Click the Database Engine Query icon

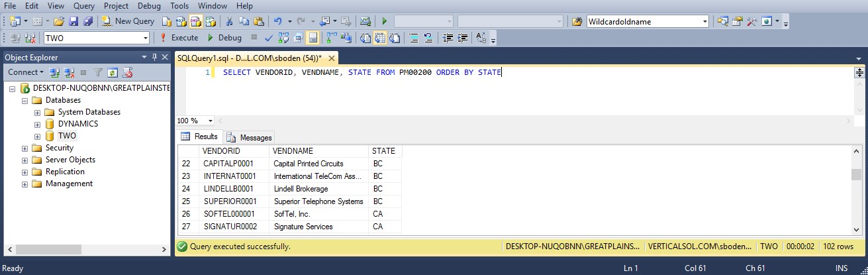[166, 21]
